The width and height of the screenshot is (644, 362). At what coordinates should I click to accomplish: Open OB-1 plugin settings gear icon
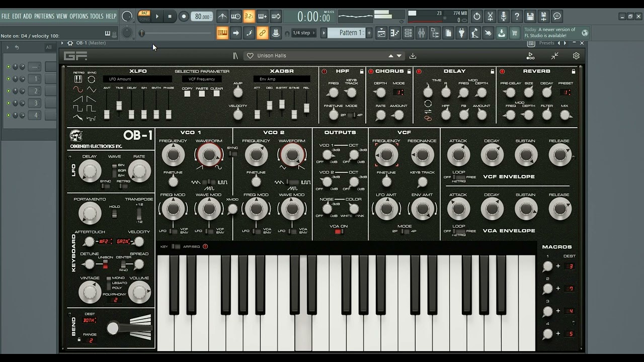tap(576, 56)
